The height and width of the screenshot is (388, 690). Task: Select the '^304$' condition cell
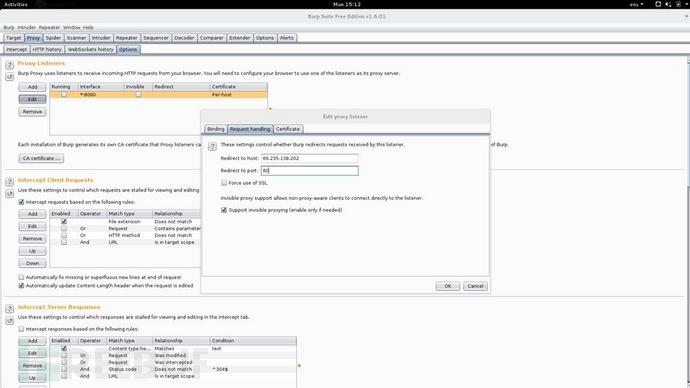pyautogui.click(x=253, y=370)
